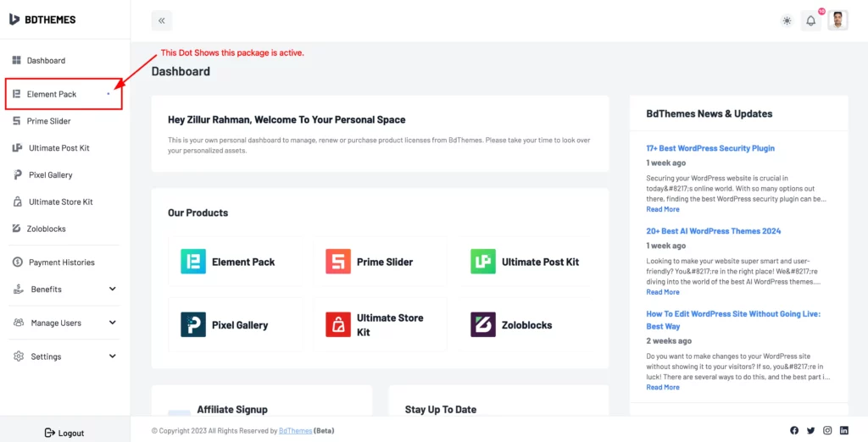Visit BdThemes Twitter icon

tap(811, 430)
